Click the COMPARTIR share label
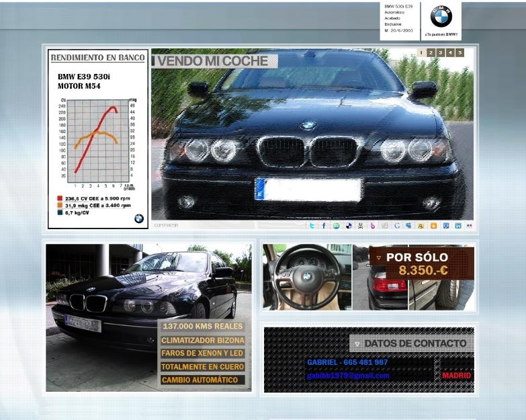This screenshot has height=420, width=526. (x=166, y=225)
